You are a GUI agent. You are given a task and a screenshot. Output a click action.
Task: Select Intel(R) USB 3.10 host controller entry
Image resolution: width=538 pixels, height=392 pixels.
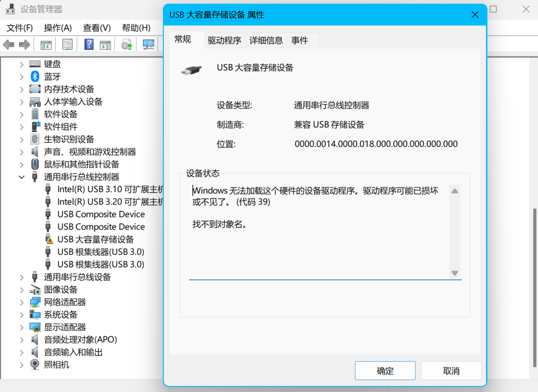coord(110,189)
